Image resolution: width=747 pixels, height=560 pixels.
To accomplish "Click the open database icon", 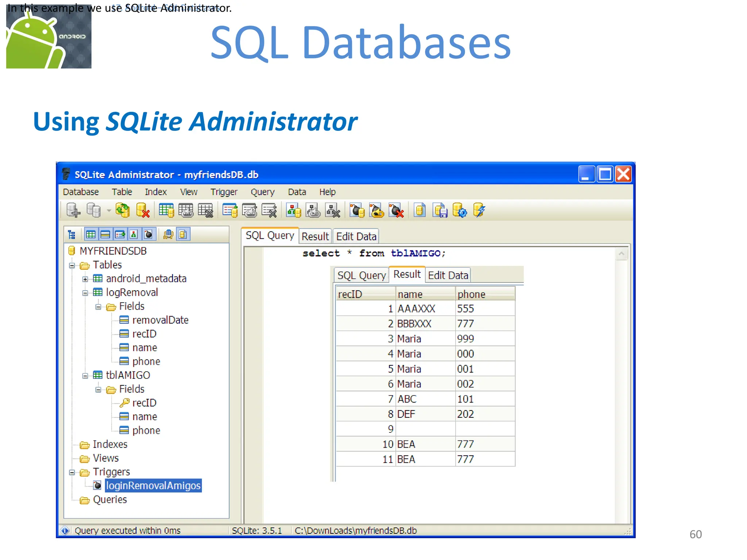I will pyautogui.click(x=94, y=210).
